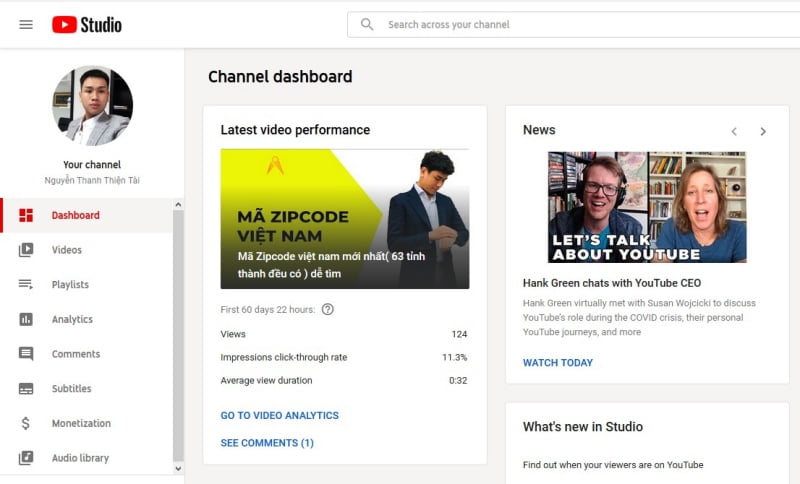The height and width of the screenshot is (484, 800).
Task: Open GO TO VIDEO ANALYTICS link
Action: (x=279, y=415)
